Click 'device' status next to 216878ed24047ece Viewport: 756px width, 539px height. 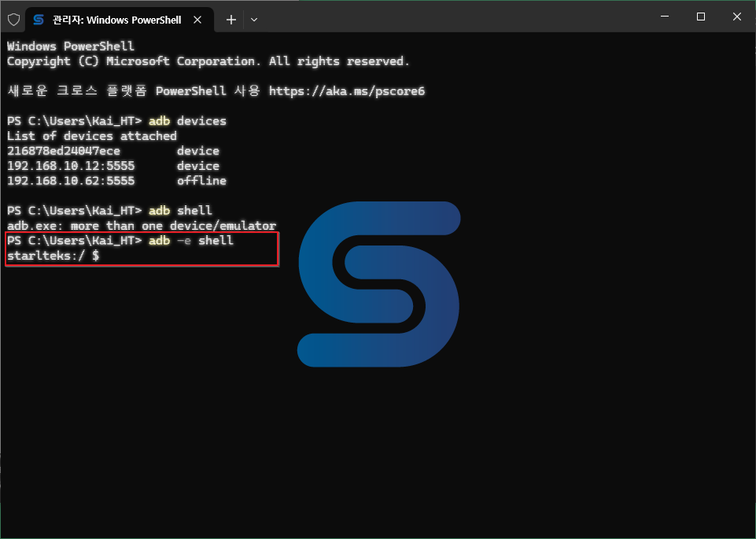pyautogui.click(x=198, y=151)
